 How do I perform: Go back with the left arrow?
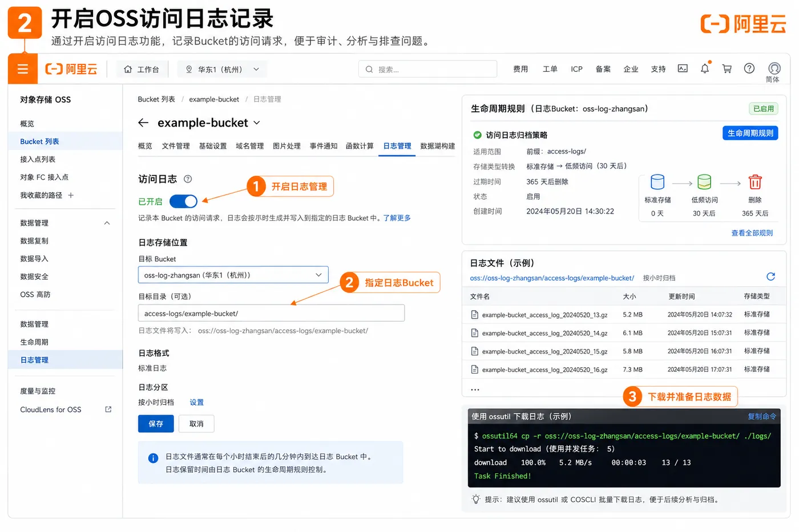[143, 123]
